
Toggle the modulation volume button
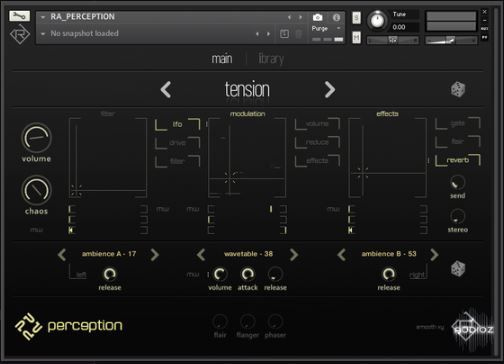pyautogui.click(x=317, y=124)
